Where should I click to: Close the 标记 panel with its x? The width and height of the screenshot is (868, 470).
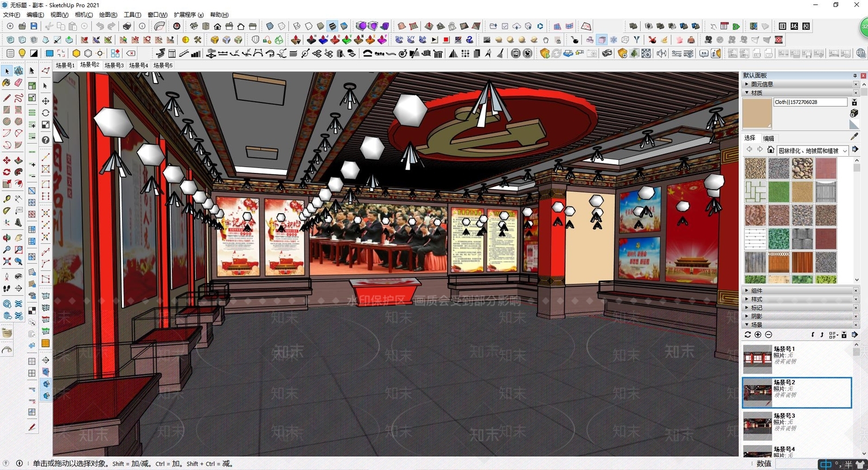(x=856, y=307)
